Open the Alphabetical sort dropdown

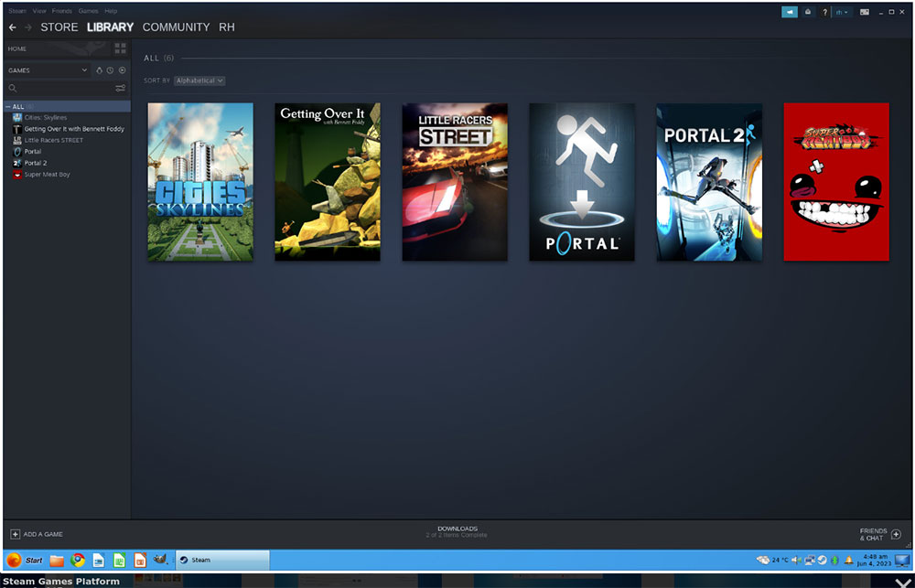pos(199,80)
